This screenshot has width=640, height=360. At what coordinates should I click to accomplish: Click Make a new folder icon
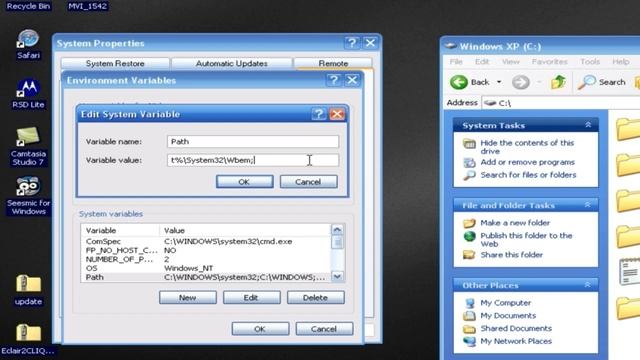tap(469, 223)
